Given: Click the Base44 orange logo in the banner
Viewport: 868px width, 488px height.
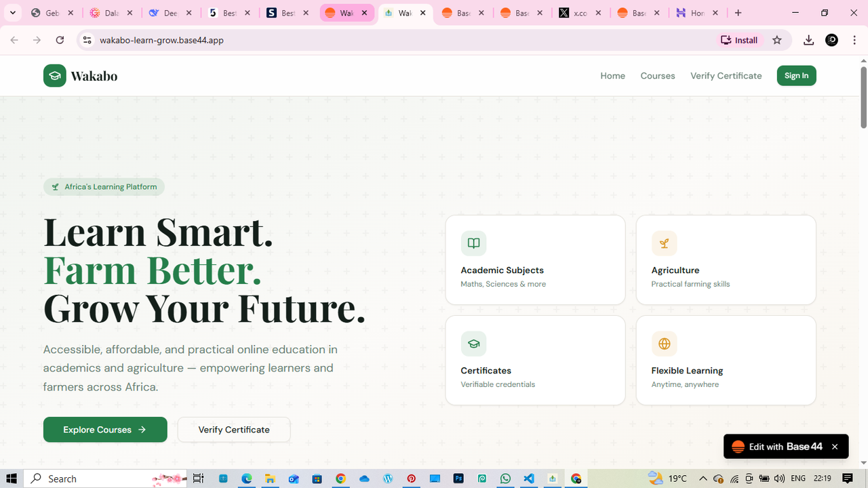Looking at the screenshot, I should tap(738, 447).
